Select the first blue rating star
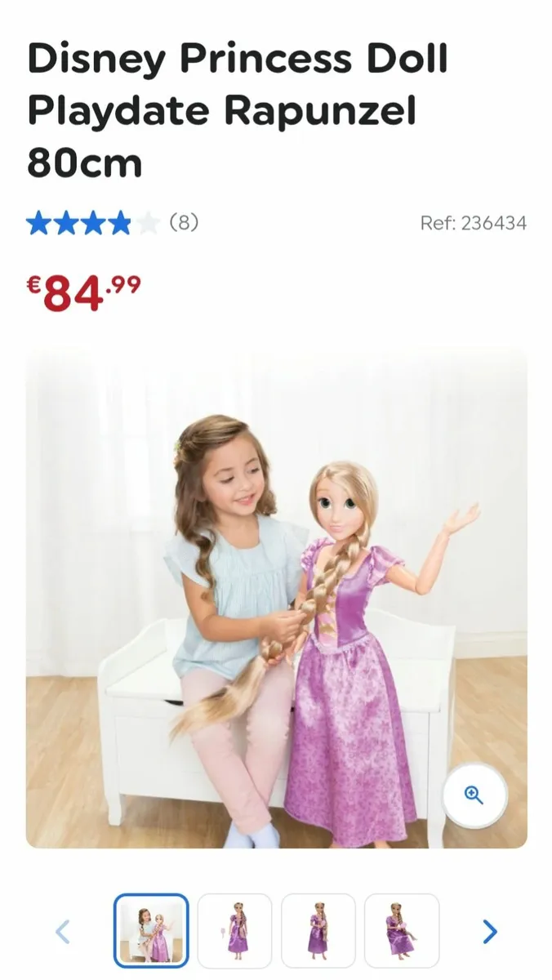Viewport: 552px width, 980px height. click(38, 222)
